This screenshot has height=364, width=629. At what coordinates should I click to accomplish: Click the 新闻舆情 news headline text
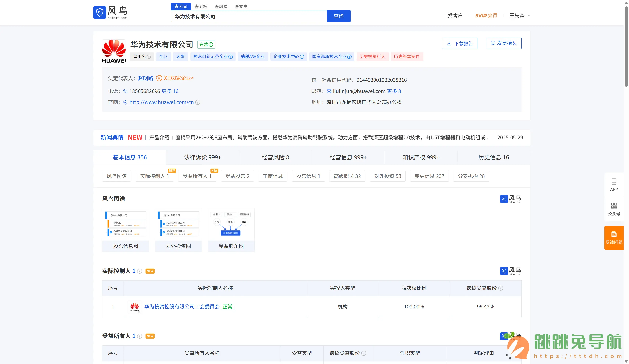point(332,138)
